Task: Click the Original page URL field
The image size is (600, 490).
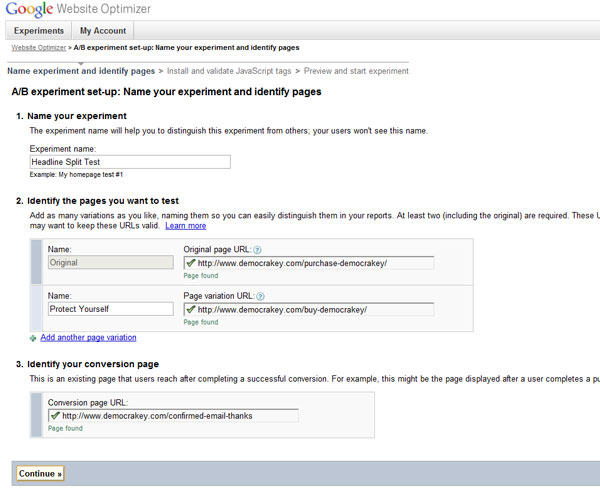Action: [309, 263]
